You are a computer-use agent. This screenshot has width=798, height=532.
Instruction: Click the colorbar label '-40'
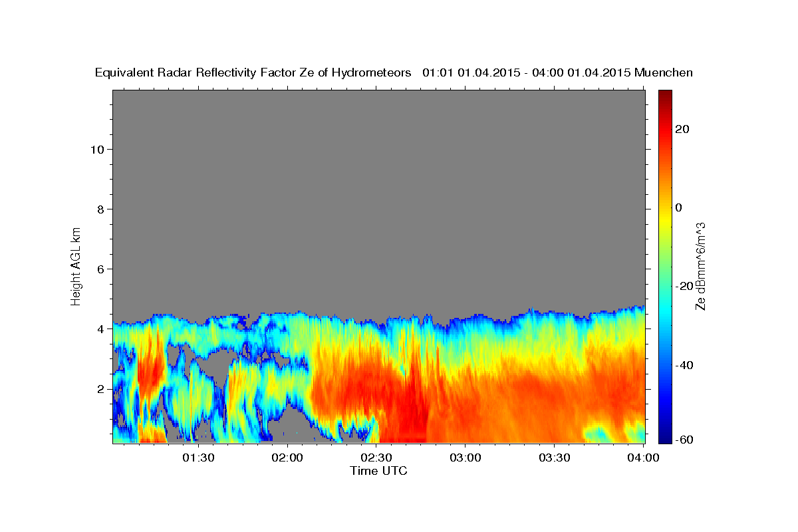(684, 365)
